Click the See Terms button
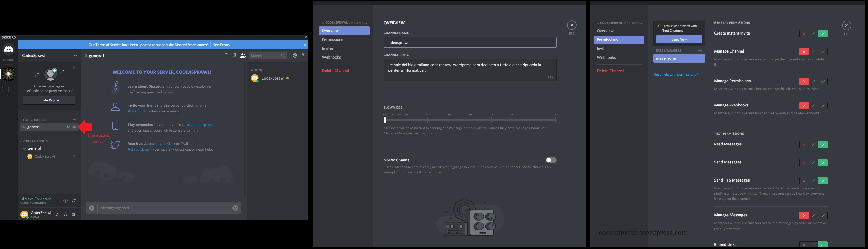The width and height of the screenshot is (868, 249). [221, 45]
